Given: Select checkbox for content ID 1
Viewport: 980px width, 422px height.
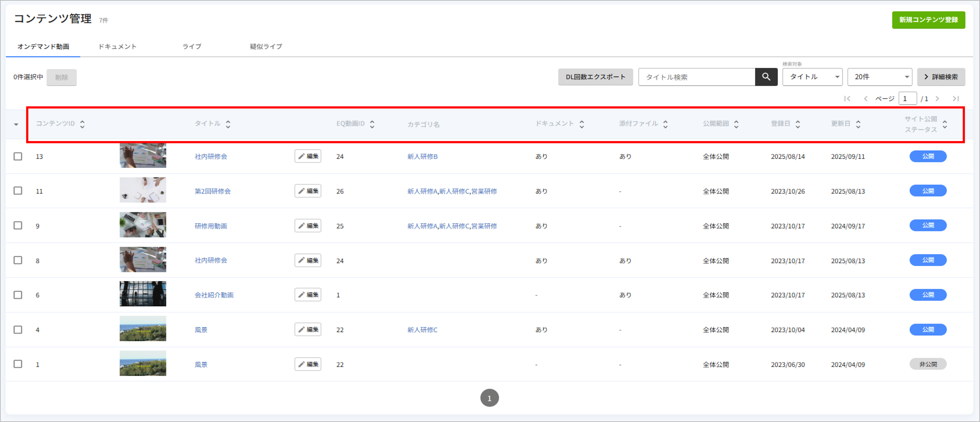Looking at the screenshot, I should [18, 364].
